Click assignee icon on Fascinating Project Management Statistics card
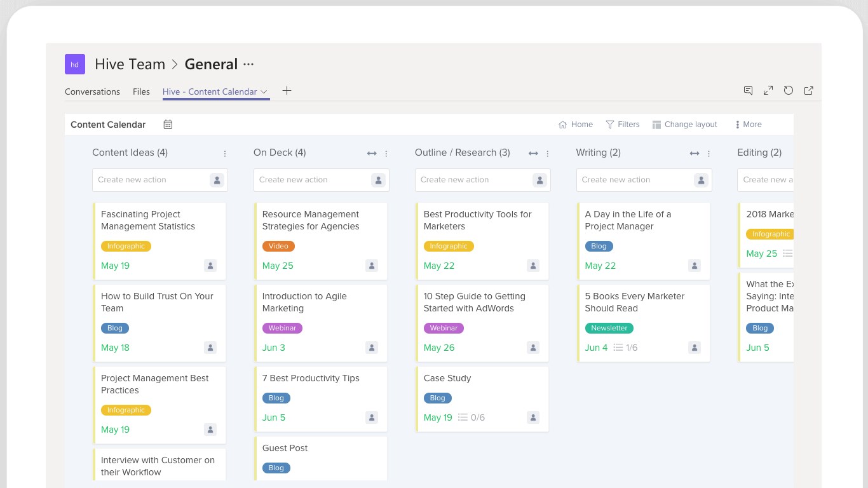The width and height of the screenshot is (868, 488). coord(210,266)
